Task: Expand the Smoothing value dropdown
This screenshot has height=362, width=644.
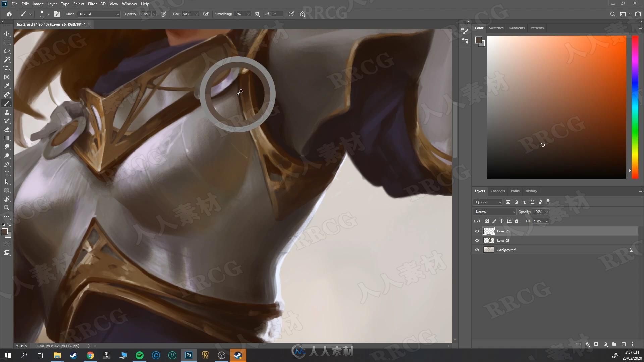Action: click(x=249, y=14)
